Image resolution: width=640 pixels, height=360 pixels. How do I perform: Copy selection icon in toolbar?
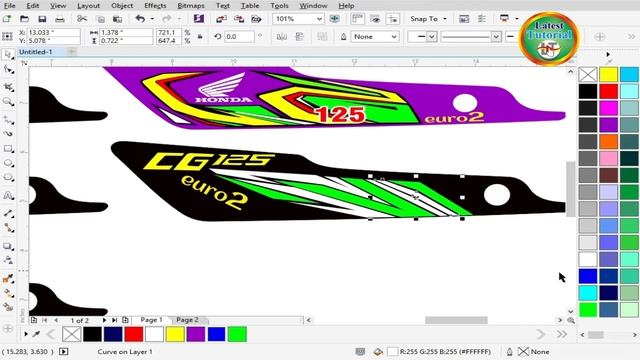click(100, 19)
